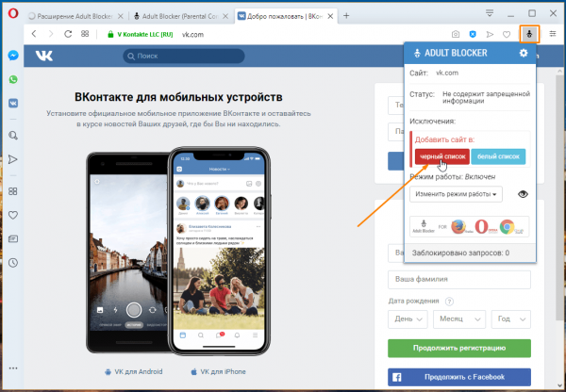Click the ad blocker shield icon
The width and height of the screenshot is (566, 392).
(473, 34)
